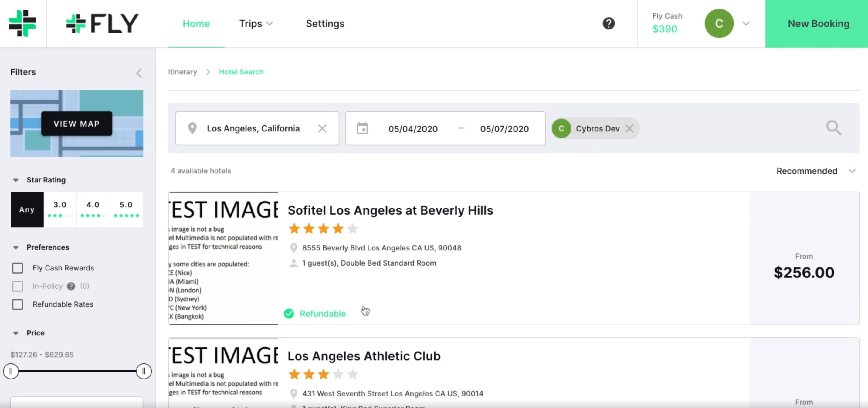Open the Trips menu
This screenshot has width=868, height=408.
coord(256,24)
